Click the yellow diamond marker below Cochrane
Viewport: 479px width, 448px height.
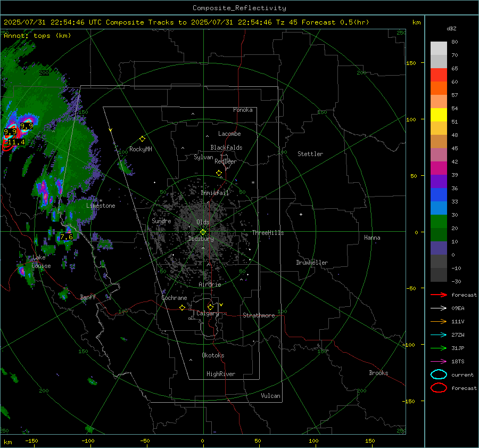(183, 308)
